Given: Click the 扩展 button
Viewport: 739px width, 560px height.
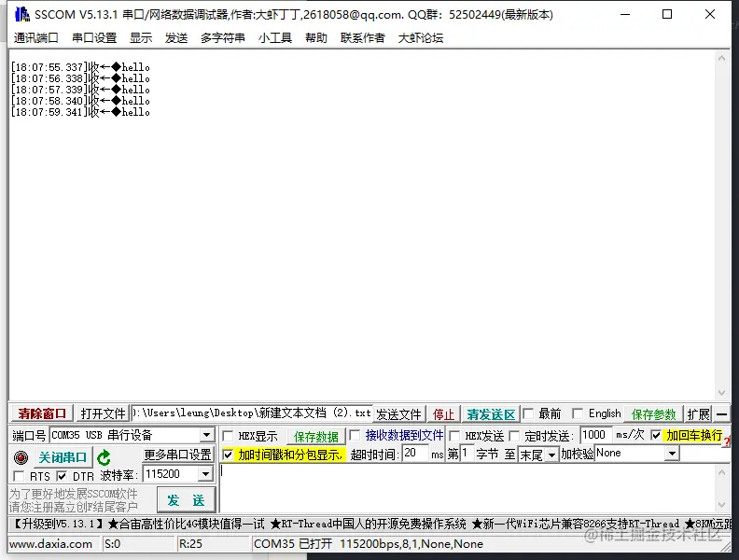Looking at the screenshot, I should click(x=698, y=414).
